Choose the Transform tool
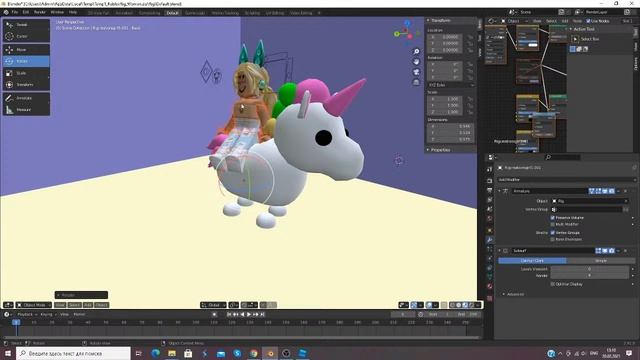The width and height of the screenshot is (640, 360). click(x=27, y=84)
